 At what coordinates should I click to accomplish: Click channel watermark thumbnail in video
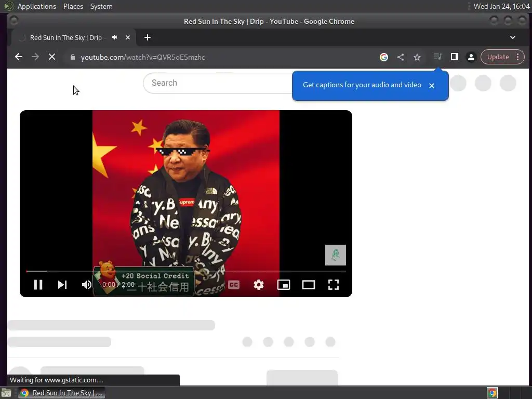[336, 255]
